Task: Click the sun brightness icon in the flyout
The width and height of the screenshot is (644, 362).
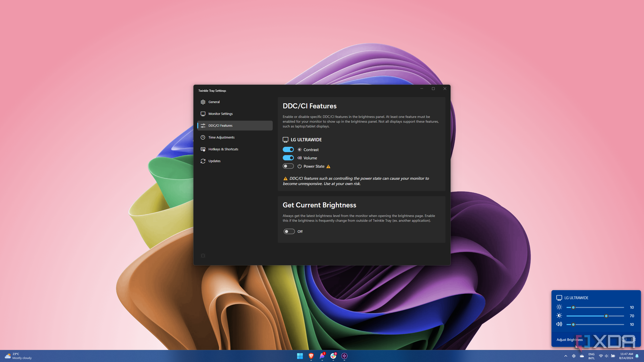Action: [x=559, y=307]
